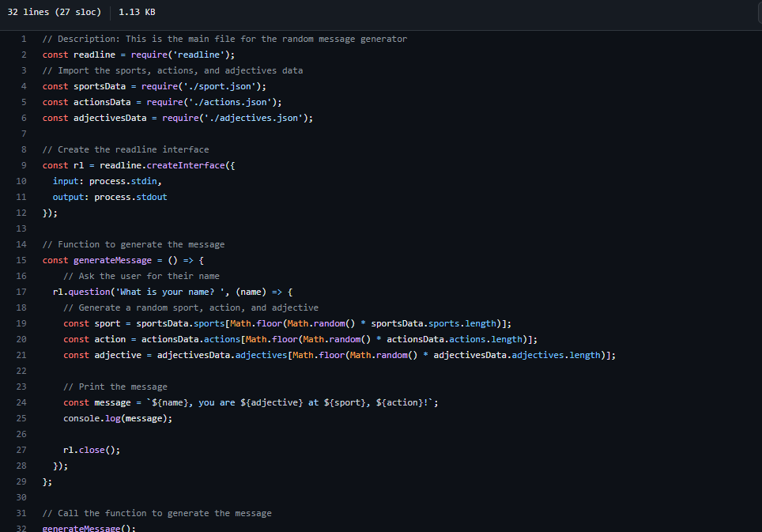Select line number 2 in the gutter
Image resolution: width=762 pixels, height=532 pixels.
[24, 55]
